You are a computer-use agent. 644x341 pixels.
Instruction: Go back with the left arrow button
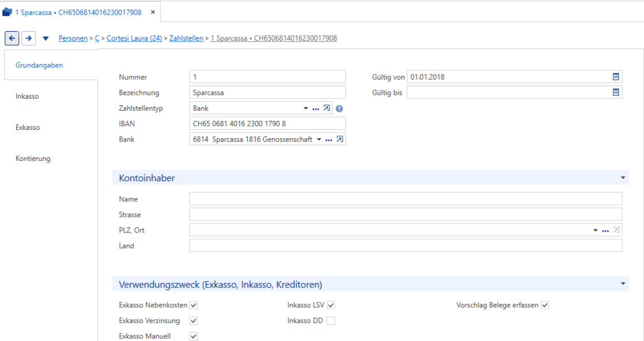click(x=12, y=38)
